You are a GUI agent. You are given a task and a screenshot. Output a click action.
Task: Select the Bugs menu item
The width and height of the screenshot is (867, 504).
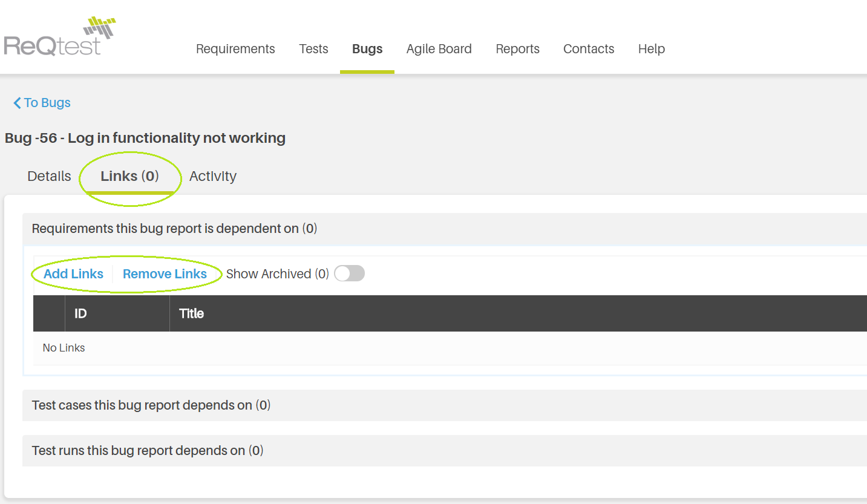[367, 49]
